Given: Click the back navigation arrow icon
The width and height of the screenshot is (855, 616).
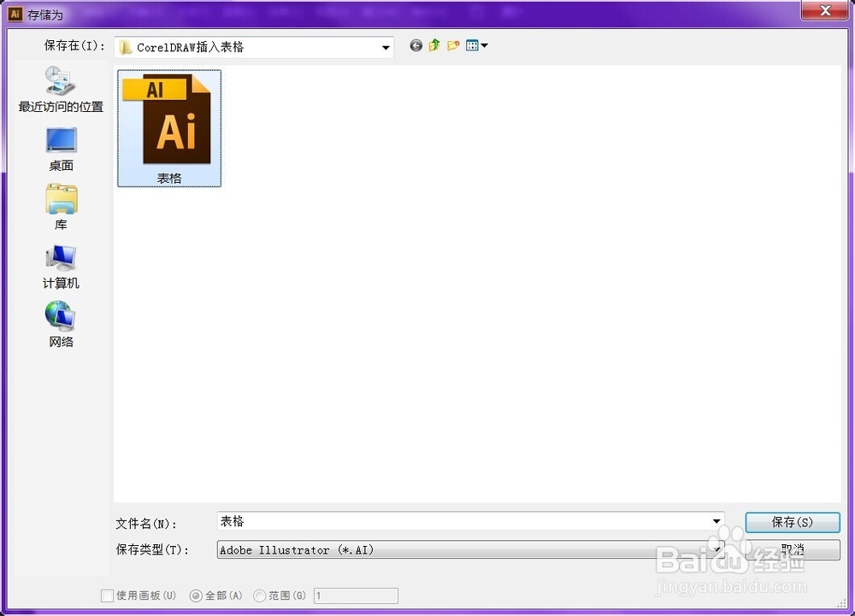Looking at the screenshot, I should (416, 46).
